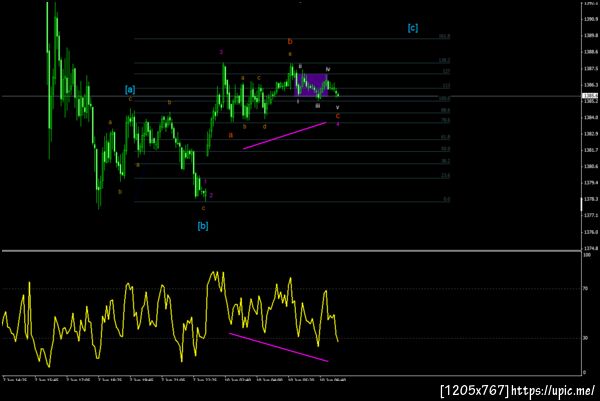Click the orange d label under the consolidation
This screenshot has width=600, height=401.
(264, 126)
